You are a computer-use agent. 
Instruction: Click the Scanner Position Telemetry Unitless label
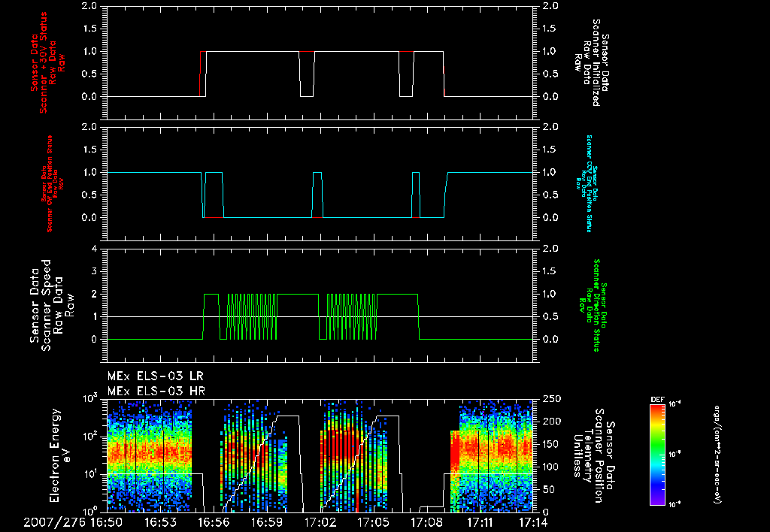click(x=593, y=455)
